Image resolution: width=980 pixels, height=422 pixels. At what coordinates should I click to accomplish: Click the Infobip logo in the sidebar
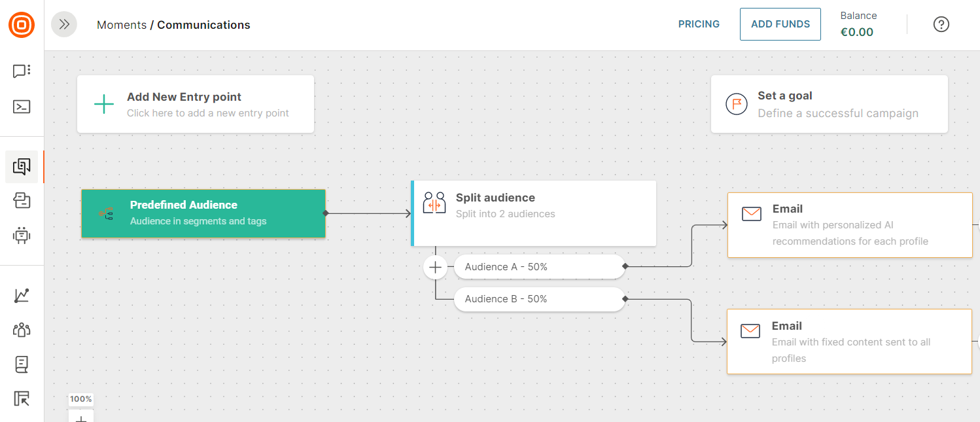point(22,25)
